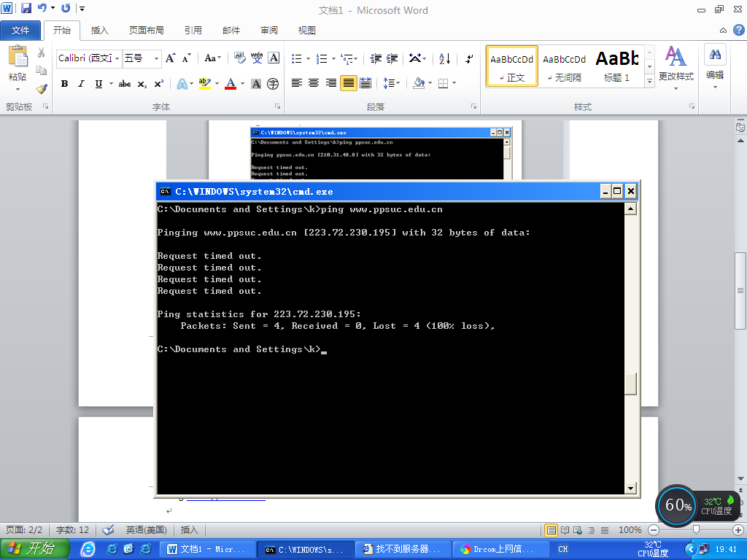747x560 pixels.
Task: Click the Character Border icon
Action: pyautogui.click(x=274, y=58)
